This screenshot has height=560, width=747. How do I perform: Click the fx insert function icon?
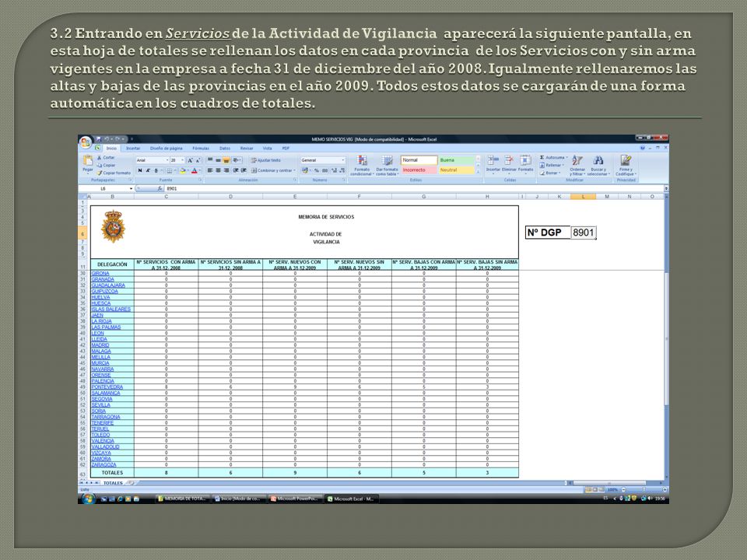(160, 188)
